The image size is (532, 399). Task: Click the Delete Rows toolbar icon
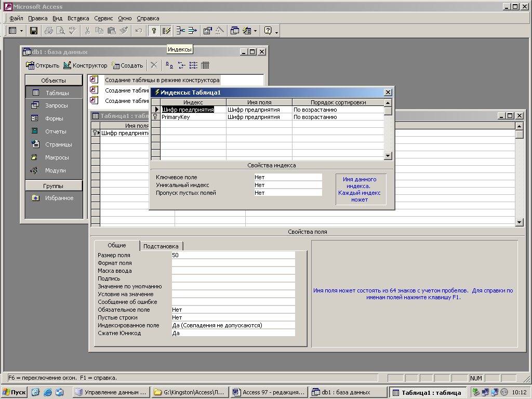(193, 31)
